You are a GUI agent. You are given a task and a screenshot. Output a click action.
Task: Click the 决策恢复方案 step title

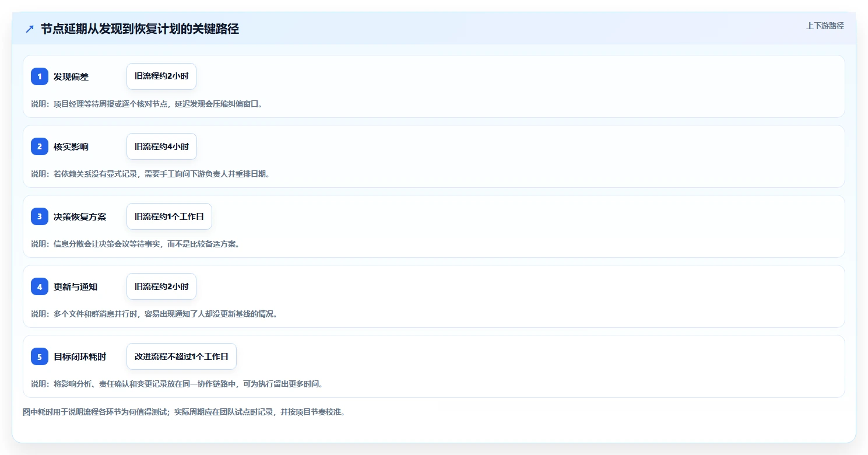pyautogui.click(x=80, y=216)
